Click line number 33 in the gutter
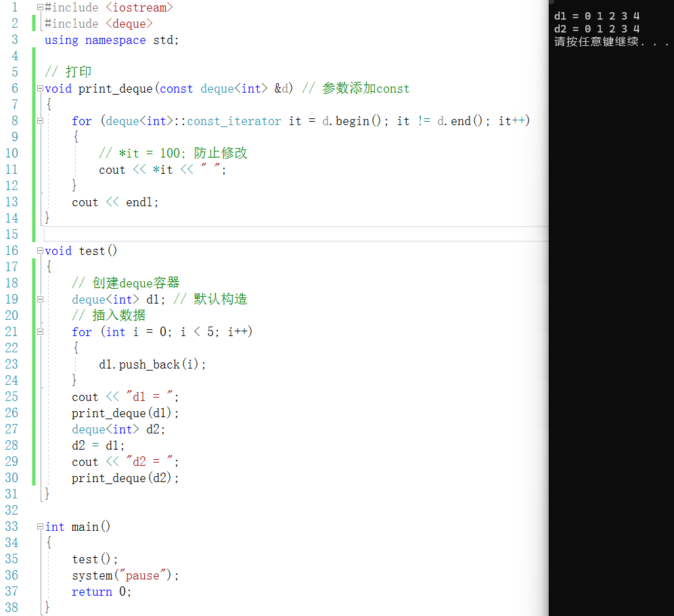 pyautogui.click(x=12, y=527)
